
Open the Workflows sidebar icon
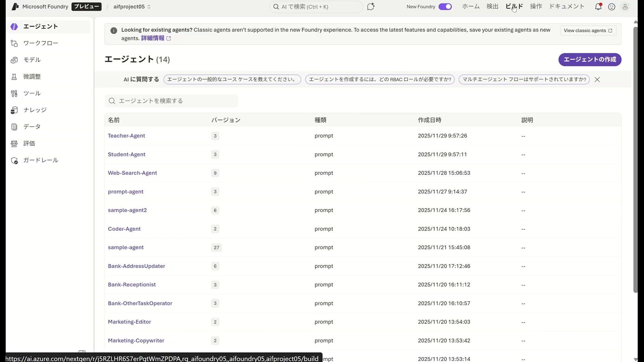click(14, 43)
